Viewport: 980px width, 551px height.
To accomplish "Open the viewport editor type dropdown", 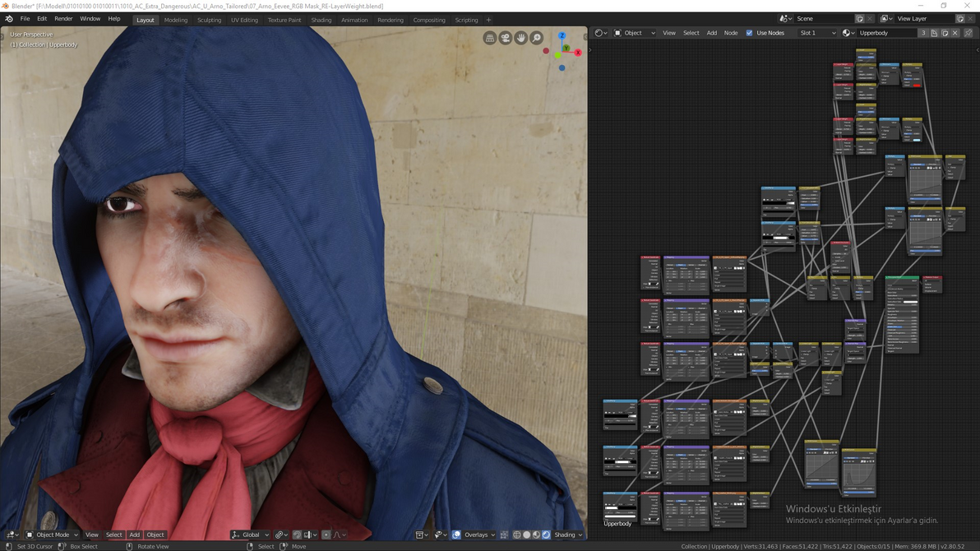I will [12, 535].
